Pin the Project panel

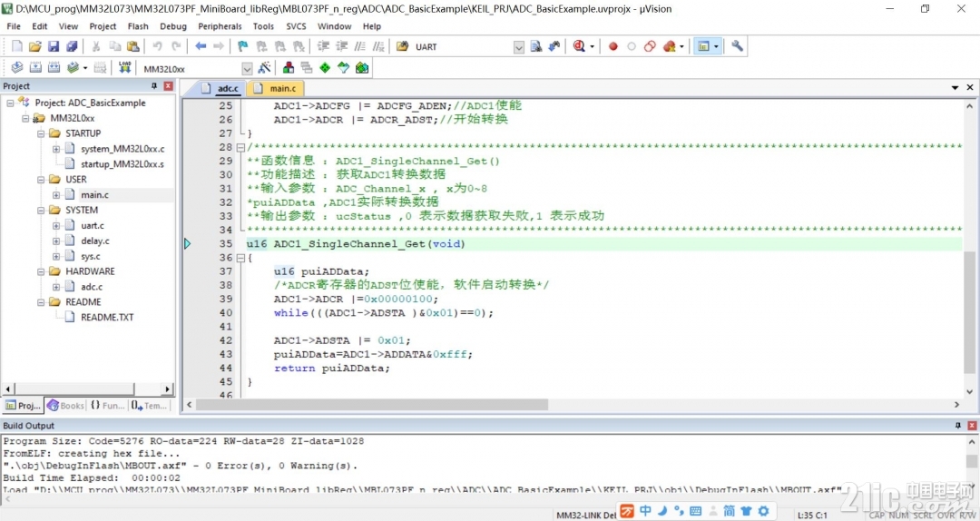pos(153,85)
